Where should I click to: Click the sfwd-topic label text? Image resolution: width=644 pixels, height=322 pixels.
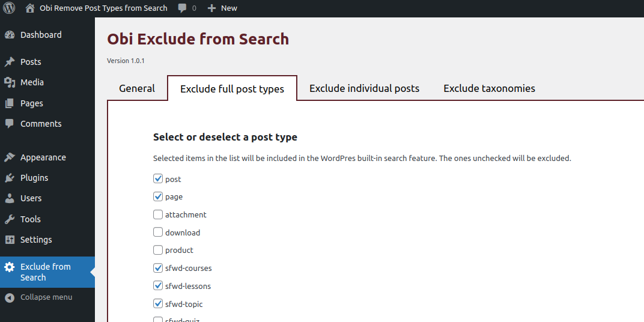tap(184, 305)
